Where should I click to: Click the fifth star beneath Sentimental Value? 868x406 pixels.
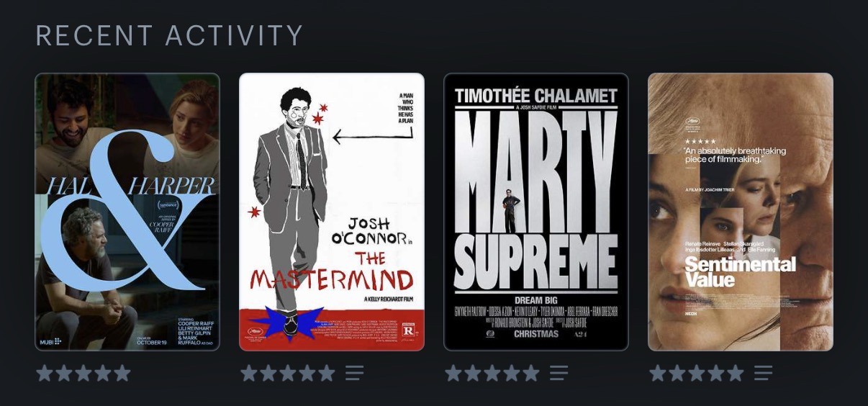(x=736, y=373)
